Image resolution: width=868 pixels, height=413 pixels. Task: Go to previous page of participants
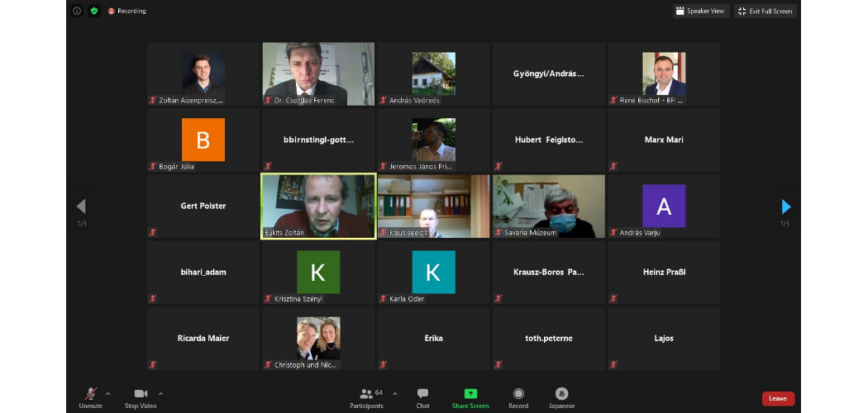(81, 206)
